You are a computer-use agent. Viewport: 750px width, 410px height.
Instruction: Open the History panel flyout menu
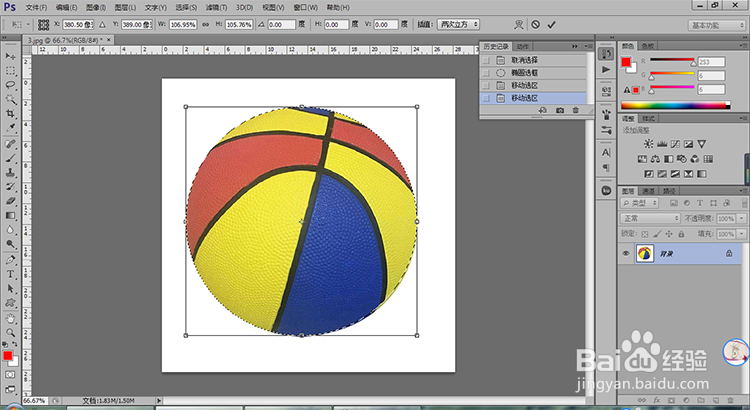[x=588, y=46]
